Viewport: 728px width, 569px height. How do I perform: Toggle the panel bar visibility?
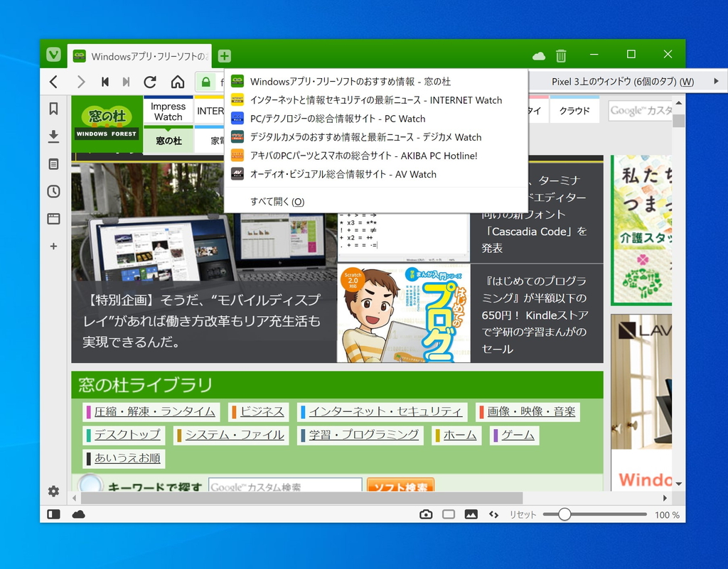point(53,513)
